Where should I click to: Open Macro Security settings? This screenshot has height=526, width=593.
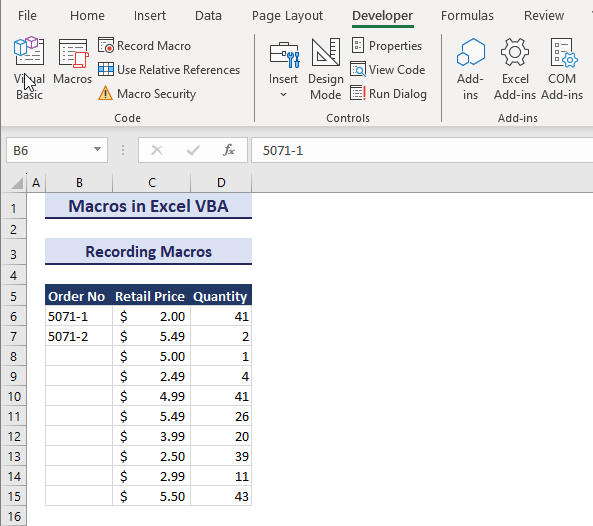[147, 93]
